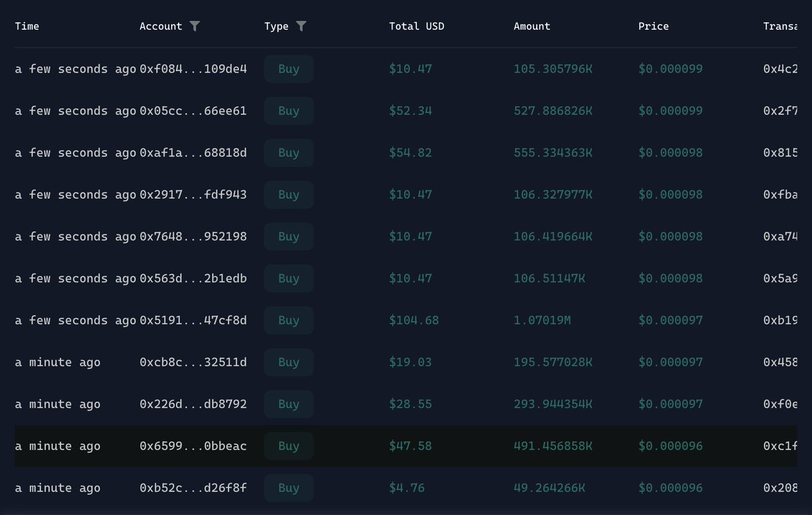Image resolution: width=812 pixels, height=515 pixels.
Task: Select the $47.58 total USD value
Action: click(x=411, y=447)
